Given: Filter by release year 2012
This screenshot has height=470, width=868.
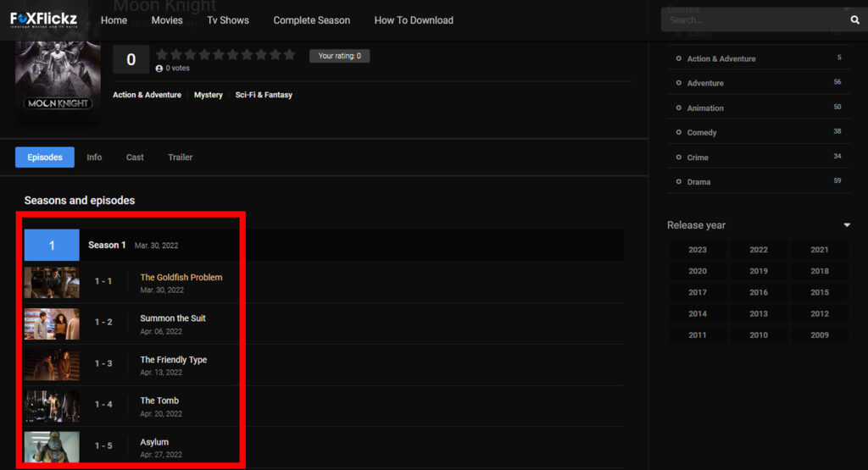Looking at the screenshot, I should [x=820, y=313].
